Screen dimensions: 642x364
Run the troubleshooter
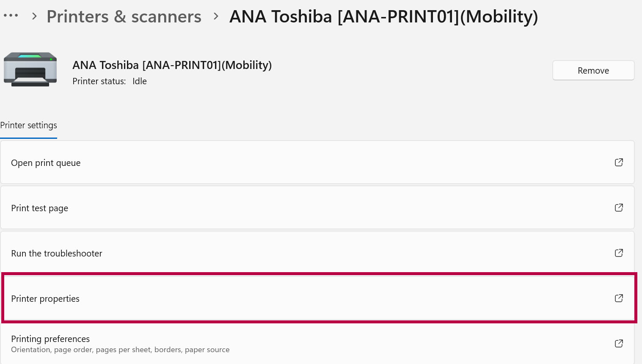point(317,253)
